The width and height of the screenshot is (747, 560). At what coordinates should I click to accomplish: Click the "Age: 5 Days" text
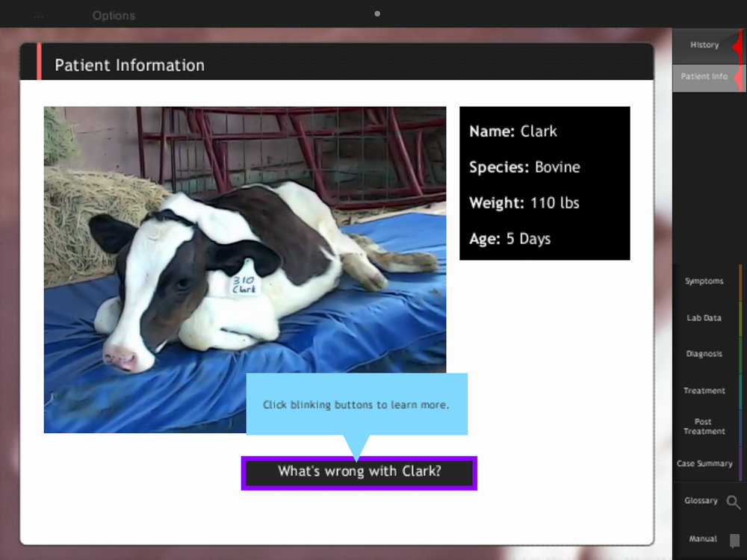(509, 239)
